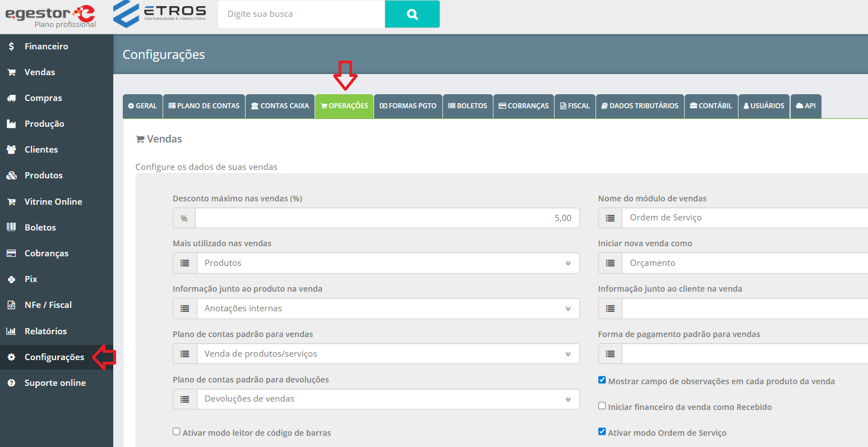Open the API tab
Screen dimensions: 868x447
[x=806, y=106]
